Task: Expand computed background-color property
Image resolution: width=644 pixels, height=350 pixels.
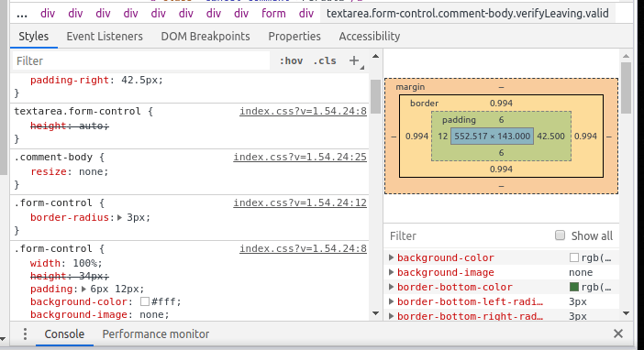Action: (392, 257)
